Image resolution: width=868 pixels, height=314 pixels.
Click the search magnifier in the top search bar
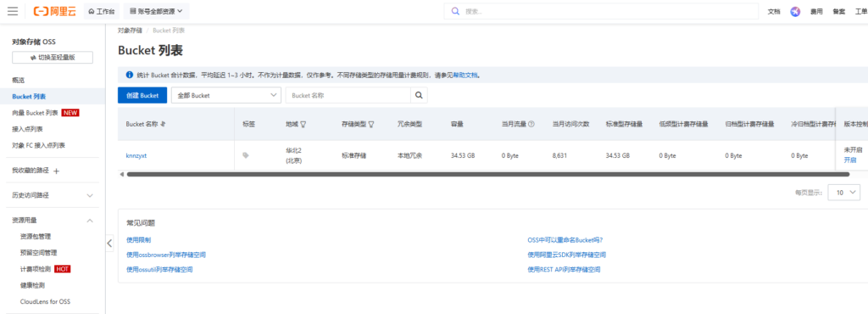tap(455, 11)
